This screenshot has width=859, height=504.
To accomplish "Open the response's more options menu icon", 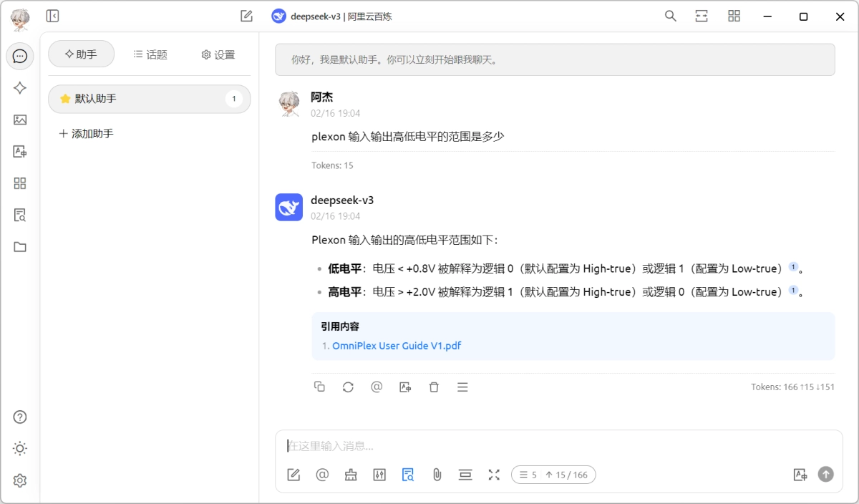I will pyautogui.click(x=462, y=387).
